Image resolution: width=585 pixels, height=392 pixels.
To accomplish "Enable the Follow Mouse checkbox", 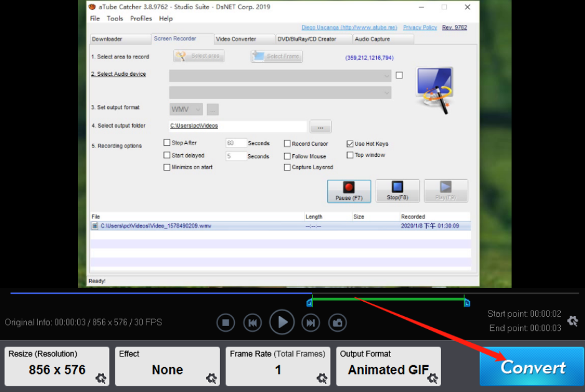I will coord(287,156).
